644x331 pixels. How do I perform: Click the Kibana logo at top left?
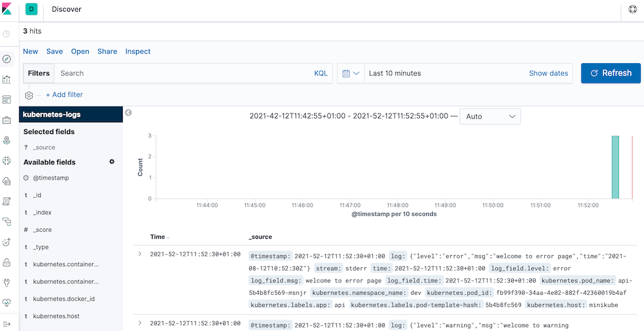[x=8, y=10]
